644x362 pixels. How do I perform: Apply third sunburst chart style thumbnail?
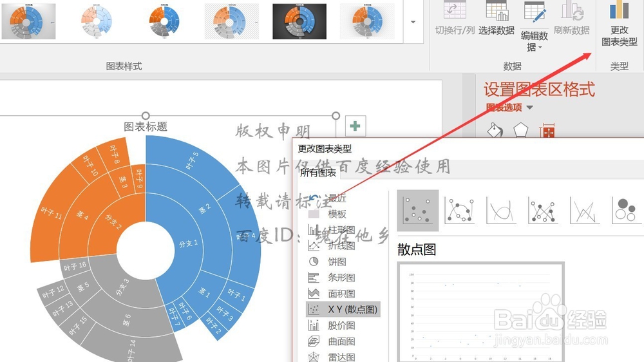pos(164,21)
